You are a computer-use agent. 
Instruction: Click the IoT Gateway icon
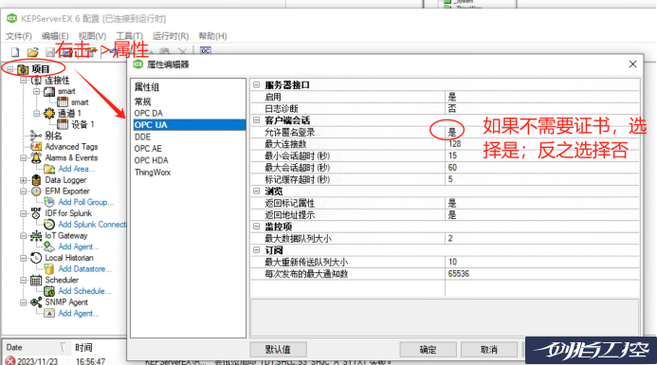(x=36, y=236)
